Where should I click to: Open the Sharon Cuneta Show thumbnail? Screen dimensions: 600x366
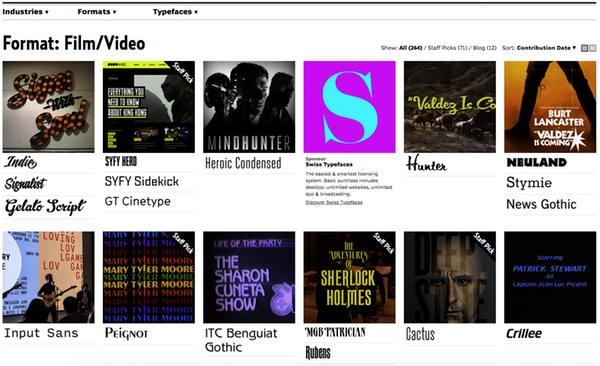(249, 277)
